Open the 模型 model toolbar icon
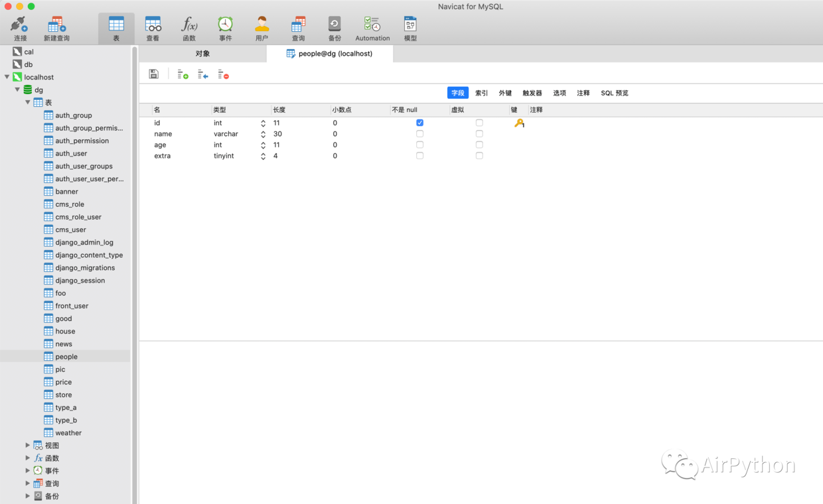This screenshot has width=823, height=504. [x=410, y=29]
